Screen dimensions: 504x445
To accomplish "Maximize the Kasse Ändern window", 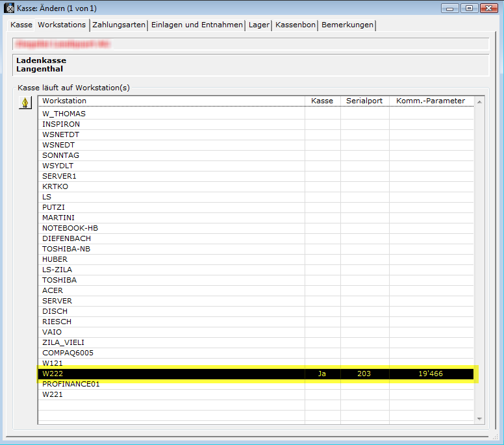I will click(469, 8).
